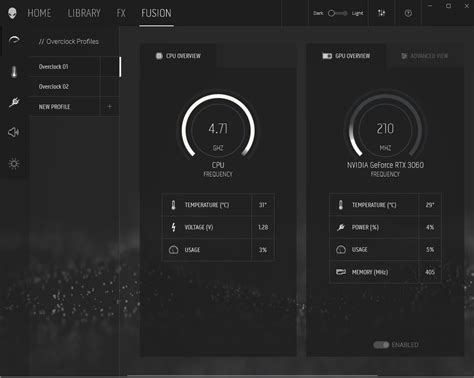
Task: Maximize the Alienware Command Center window
Action: 449,6
